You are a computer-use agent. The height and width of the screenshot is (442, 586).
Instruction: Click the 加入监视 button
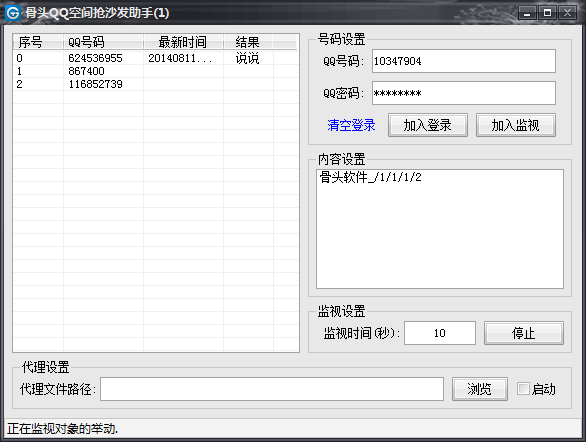click(x=515, y=125)
